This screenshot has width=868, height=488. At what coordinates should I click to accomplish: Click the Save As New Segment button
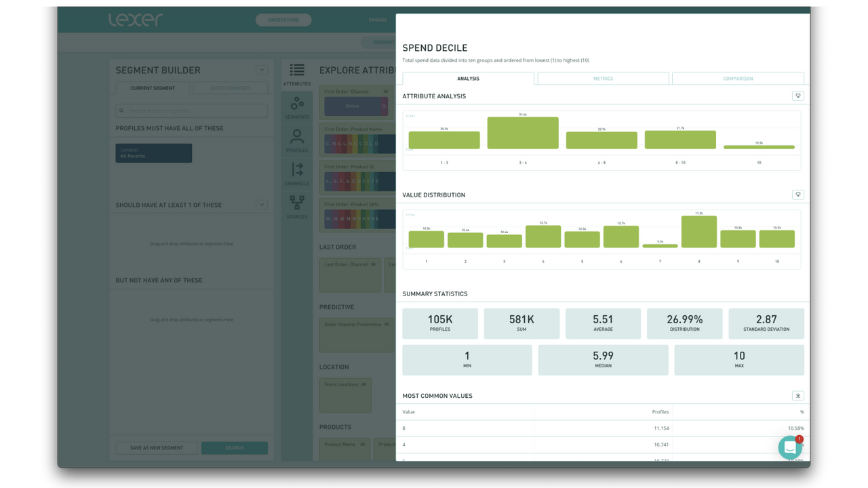pos(156,447)
